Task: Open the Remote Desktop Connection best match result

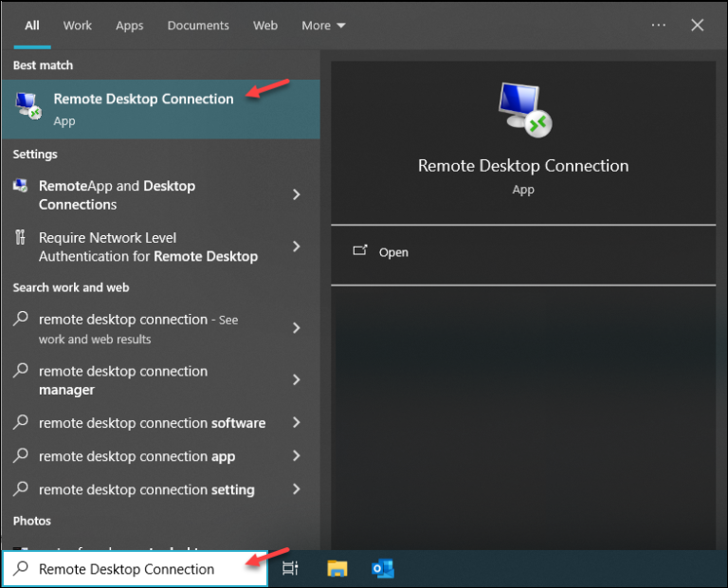Action: [160, 109]
